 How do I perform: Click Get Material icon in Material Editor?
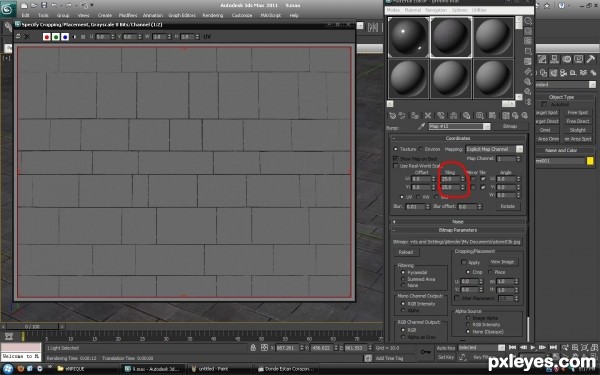pyautogui.click(x=392, y=115)
